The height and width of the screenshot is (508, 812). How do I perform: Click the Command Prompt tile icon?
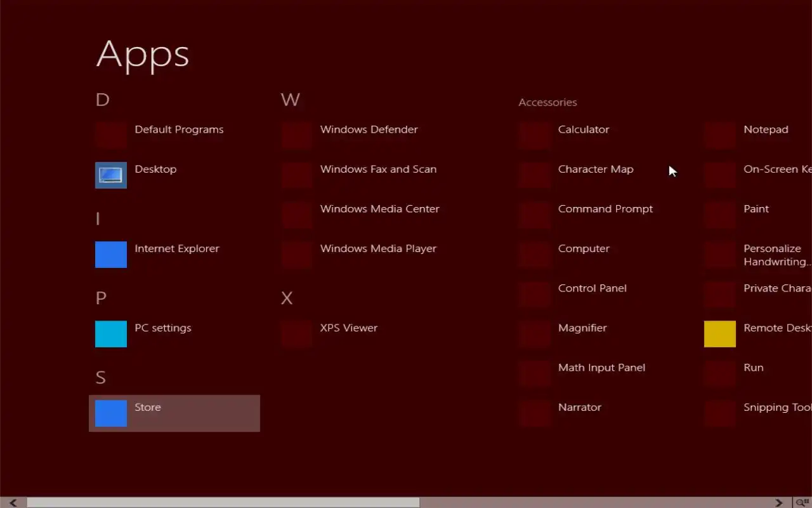click(x=534, y=215)
